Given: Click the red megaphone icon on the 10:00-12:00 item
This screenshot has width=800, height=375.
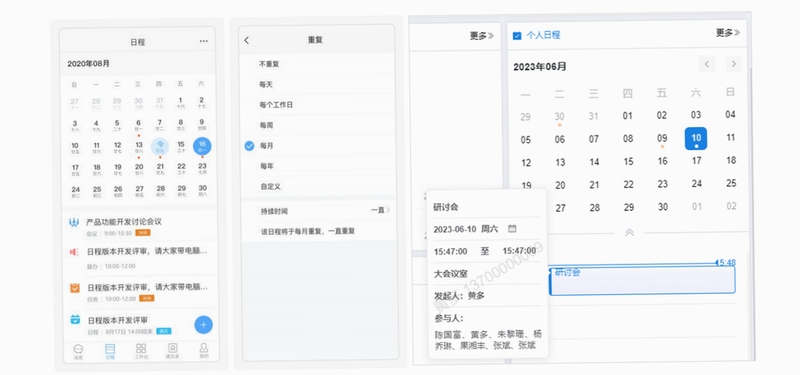Looking at the screenshot, I should point(74,252).
